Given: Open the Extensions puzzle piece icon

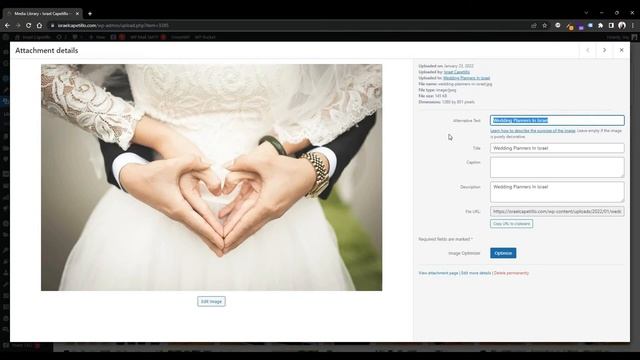Looking at the screenshot, I should tap(600, 25).
